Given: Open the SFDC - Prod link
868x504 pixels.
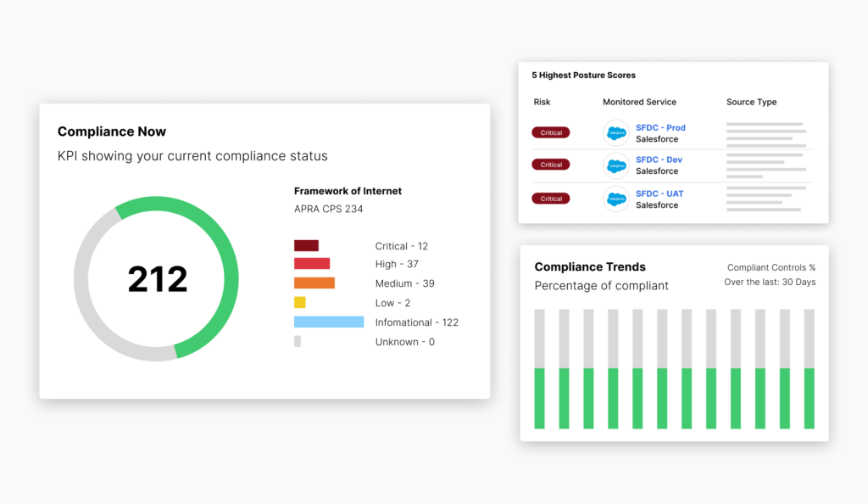Looking at the screenshot, I should 660,128.
